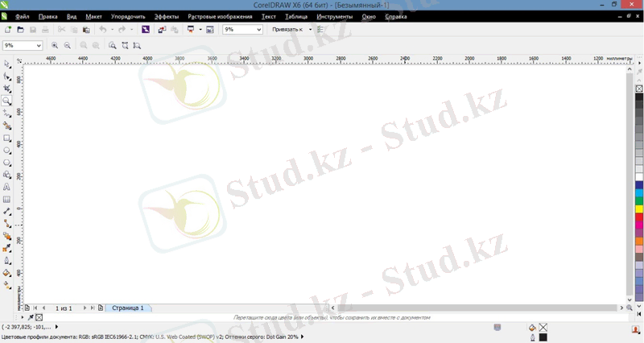Select the Basic Shapes tool
The image size is (644, 343).
pos(6,175)
